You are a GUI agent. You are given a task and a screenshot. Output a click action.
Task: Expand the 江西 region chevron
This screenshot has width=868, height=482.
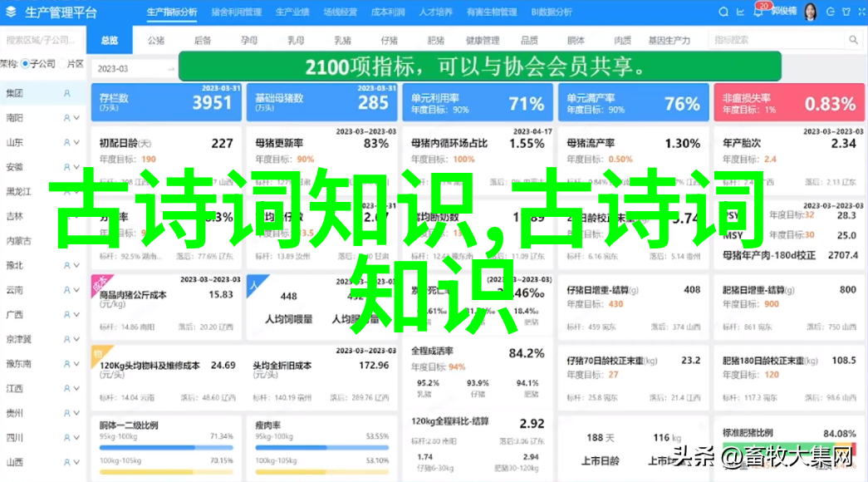77,388
